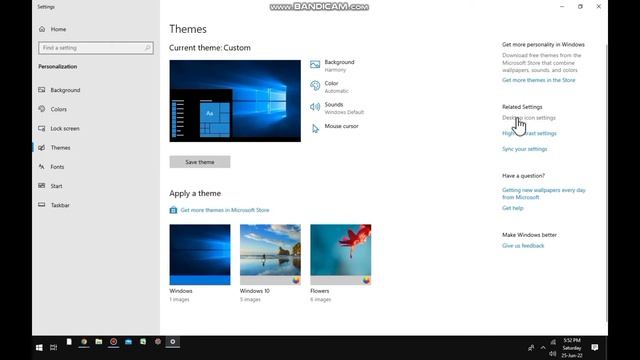This screenshot has height=360, width=640.
Task: Click the People tray icon
Action: 531,348
